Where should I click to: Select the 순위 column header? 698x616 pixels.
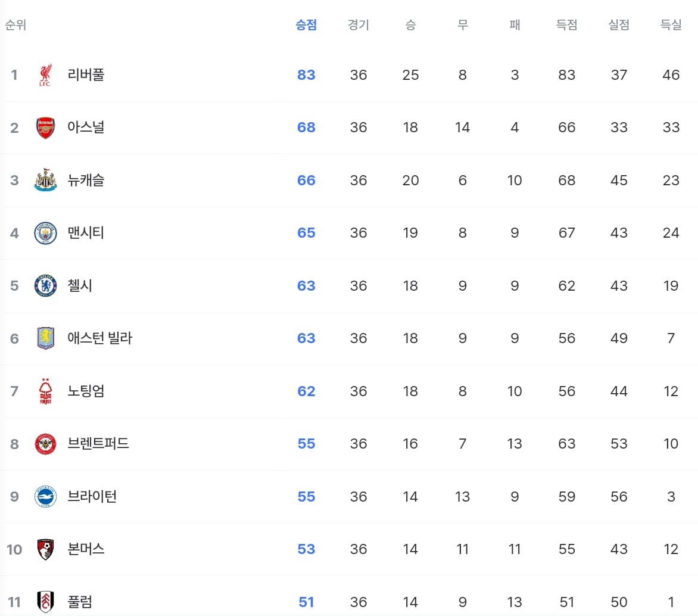point(15,24)
